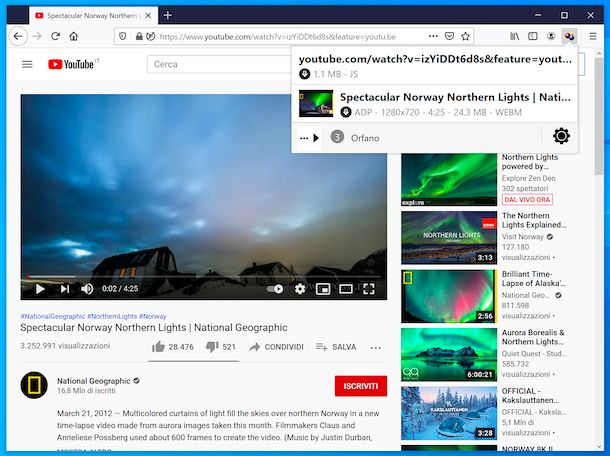Open Brilliant Time-Lapse of Alaska thumbnail
Viewport: 610px width, 456px height.
pyautogui.click(x=449, y=296)
